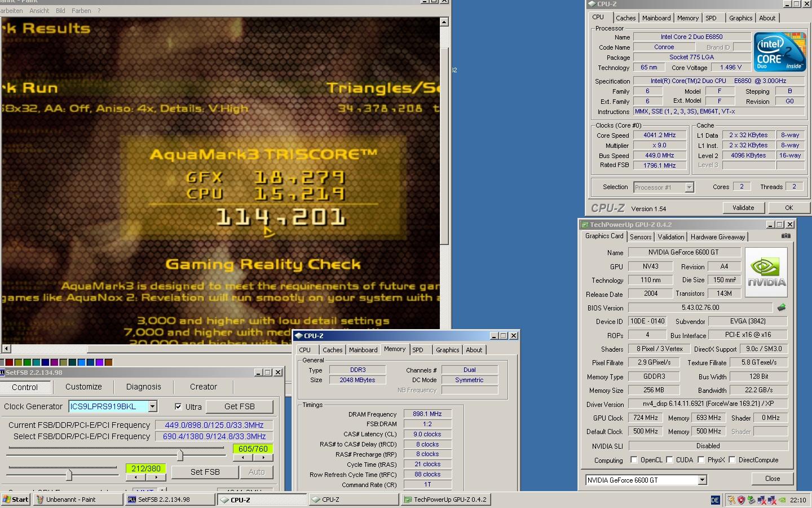The height and width of the screenshot is (508, 812).
Task: Click the memory CPU-Z window title icon
Action: tap(299, 336)
